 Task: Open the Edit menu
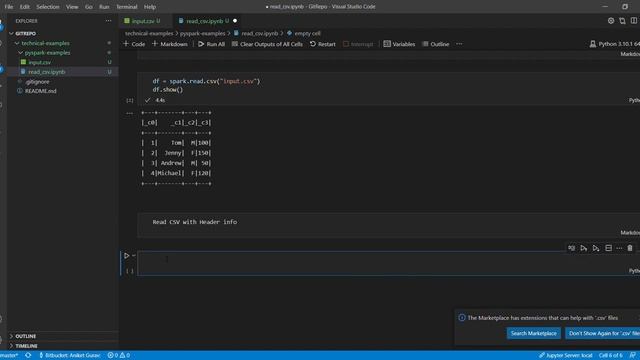[x=24, y=7]
